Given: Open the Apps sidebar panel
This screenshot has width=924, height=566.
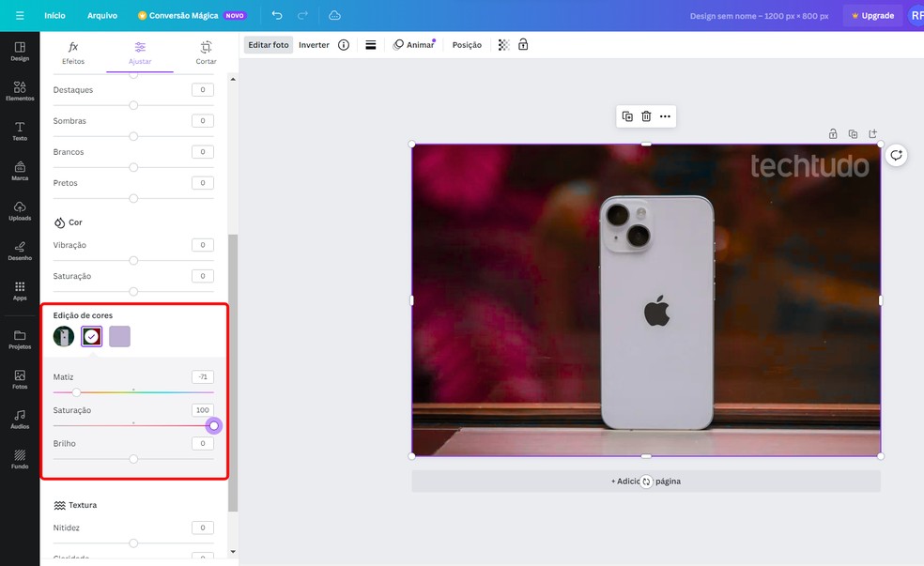Looking at the screenshot, I should pyautogui.click(x=20, y=291).
